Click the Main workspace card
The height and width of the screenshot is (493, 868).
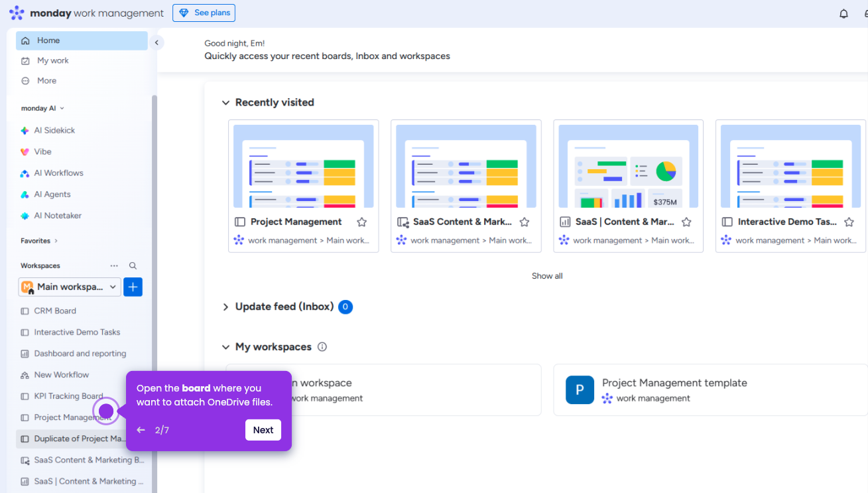(383, 390)
